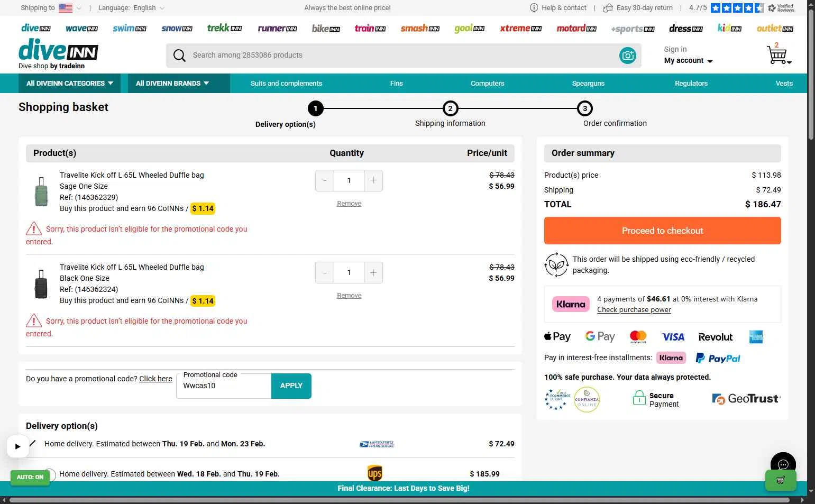Image resolution: width=815 pixels, height=504 pixels.
Task: Click Proceed to checkout button
Action: [x=662, y=231]
